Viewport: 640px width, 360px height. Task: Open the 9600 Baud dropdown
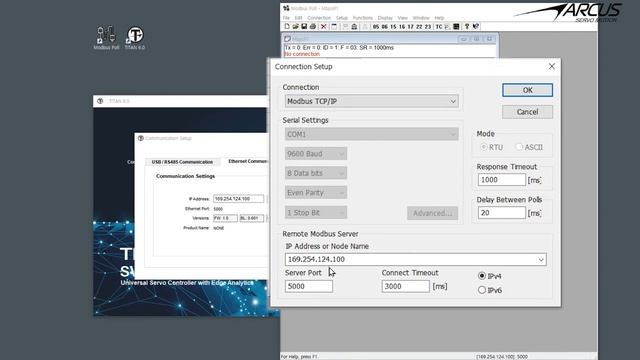(316, 154)
